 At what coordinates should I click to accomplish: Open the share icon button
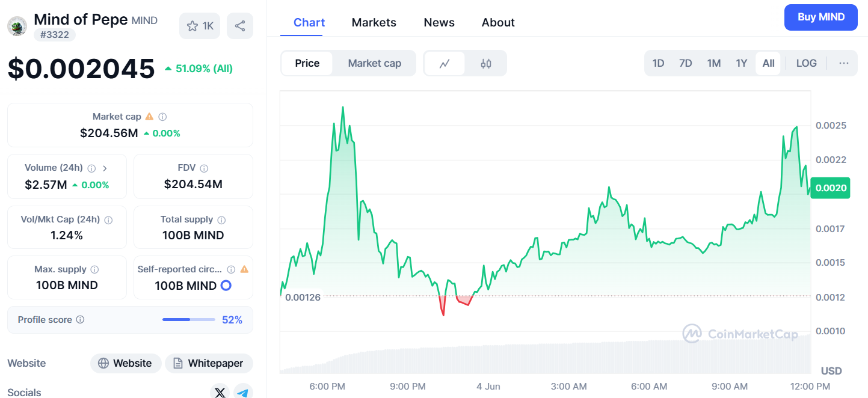tap(240, 26)
